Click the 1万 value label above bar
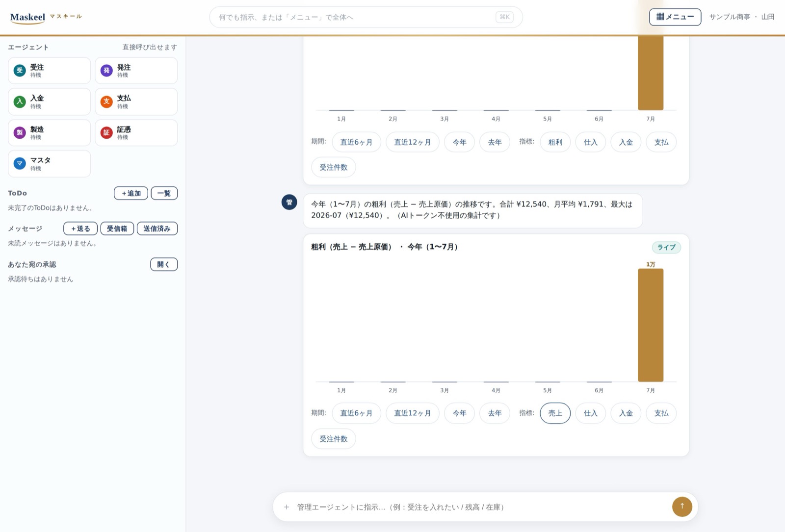 pos(651,264)
